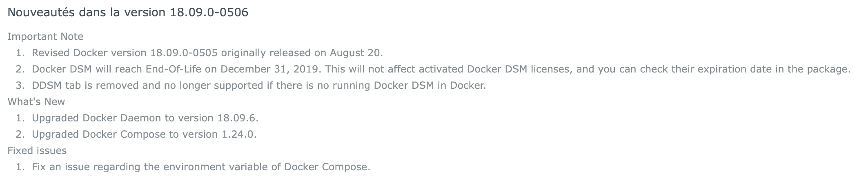The height and width of the screenshot is (189, 868).
Task: Click list number 2 under What's New
Action: [x=20, y=134]
